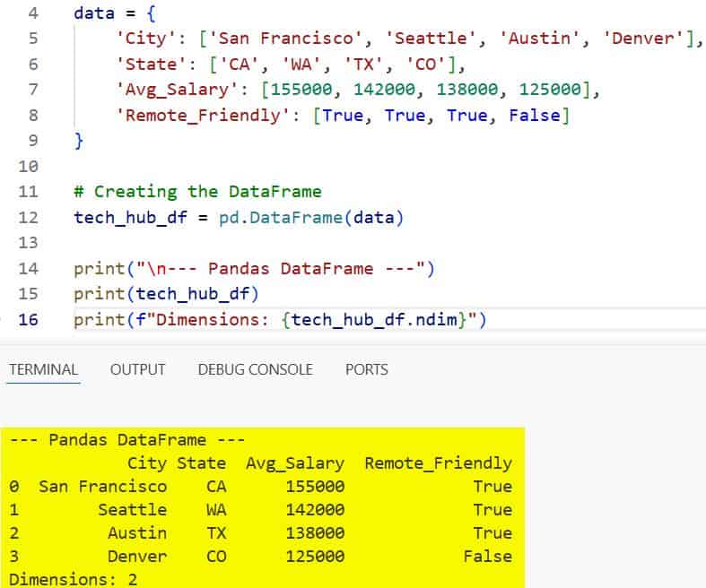Viewport: 706px width, 588px height.
Task: Click the value 125000 in code
Action: click(550, 90)
